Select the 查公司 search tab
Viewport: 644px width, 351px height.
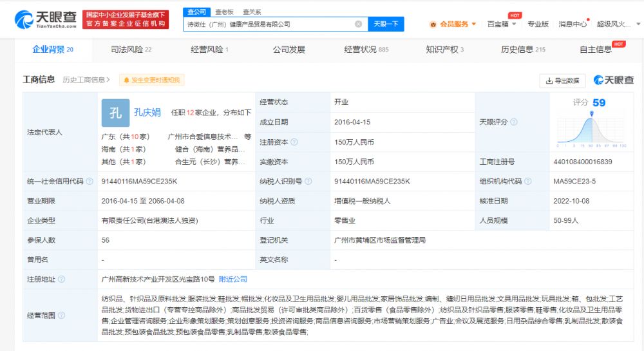[196, 12]
